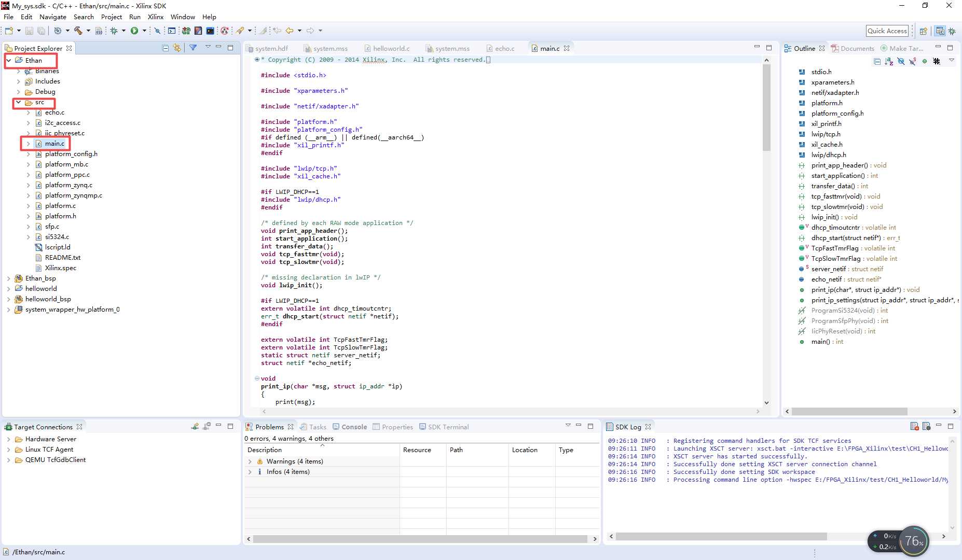Click the red circular toolbar icon
The height and width of the screenshot is (560, 962).
(x=224, y=31)
